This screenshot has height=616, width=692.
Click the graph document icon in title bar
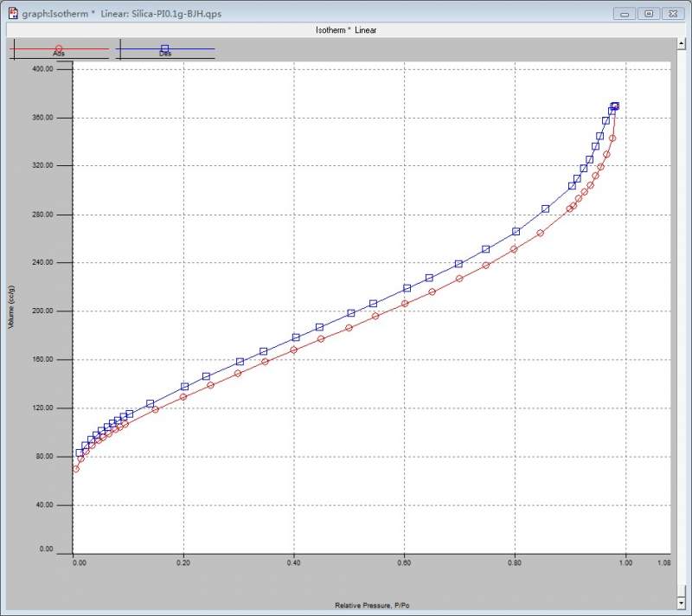[x=14, y=14]
